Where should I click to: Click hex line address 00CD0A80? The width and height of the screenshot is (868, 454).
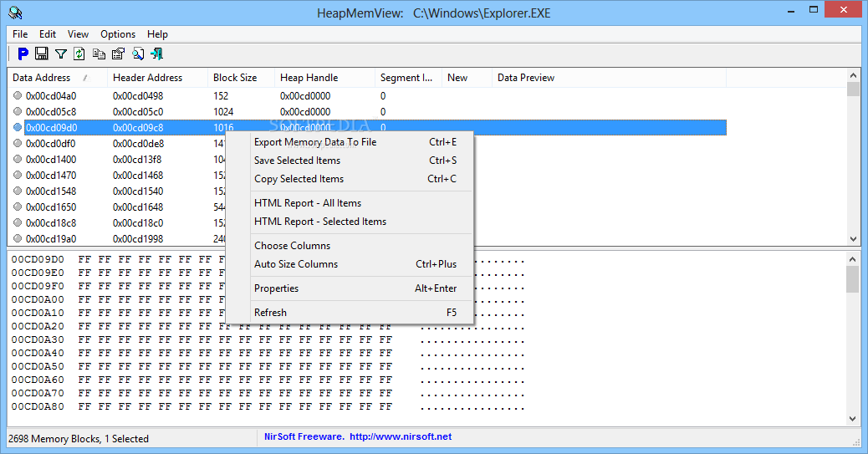point(38,406)
